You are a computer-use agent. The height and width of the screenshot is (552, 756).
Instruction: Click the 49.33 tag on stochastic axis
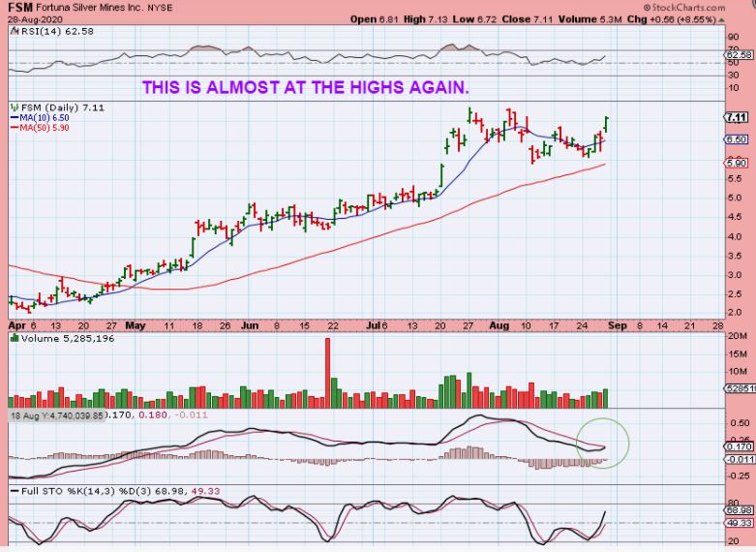739,523
